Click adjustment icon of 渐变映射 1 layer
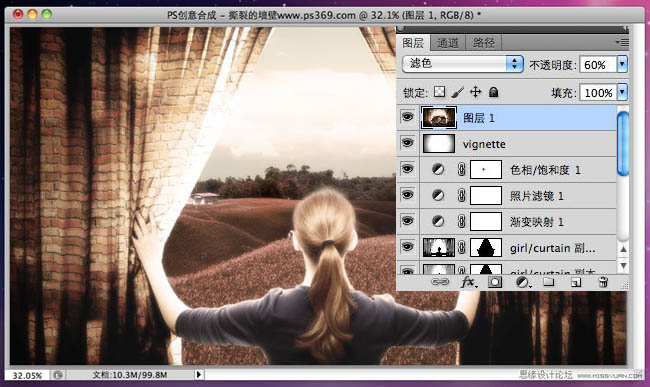 [438, 221]
